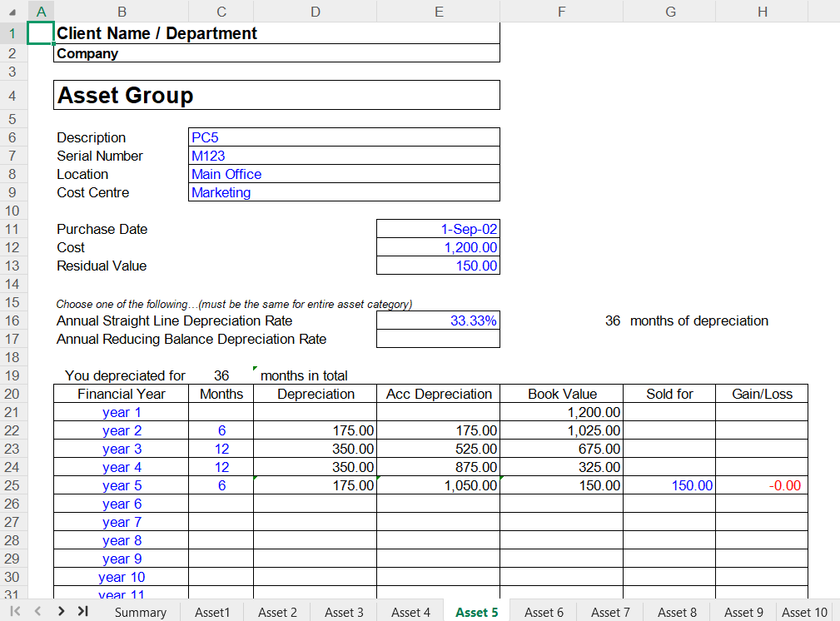This screenshot has width=840, height=621.
Task: Select column D header
Action: (x=316, y=12)
